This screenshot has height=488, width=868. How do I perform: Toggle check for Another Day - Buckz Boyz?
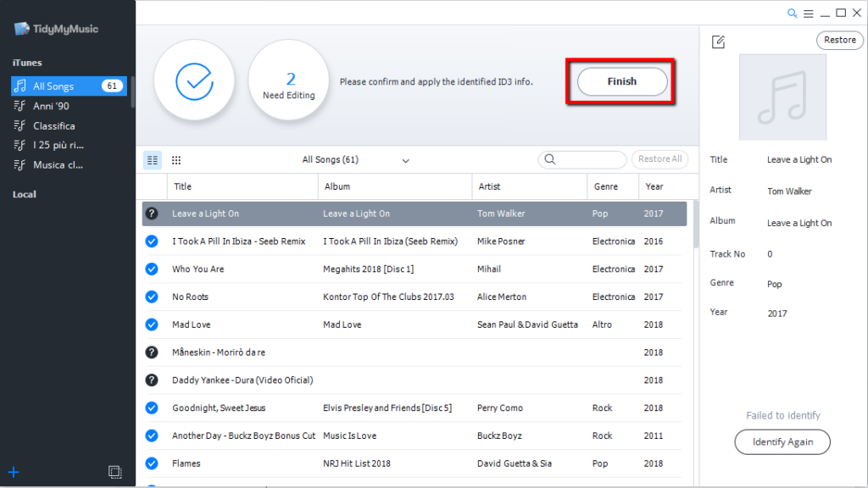point(152,435)
